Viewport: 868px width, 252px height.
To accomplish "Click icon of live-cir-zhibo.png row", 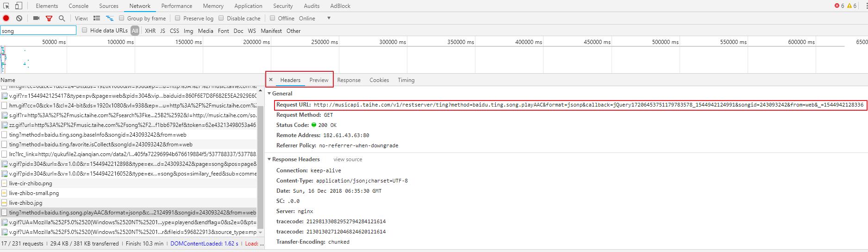I will [4, 183].
